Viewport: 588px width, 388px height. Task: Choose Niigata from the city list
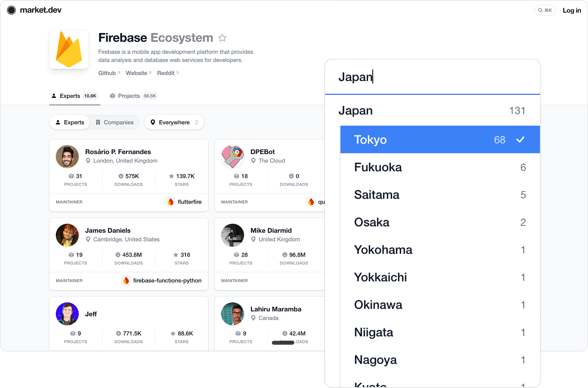440,332
